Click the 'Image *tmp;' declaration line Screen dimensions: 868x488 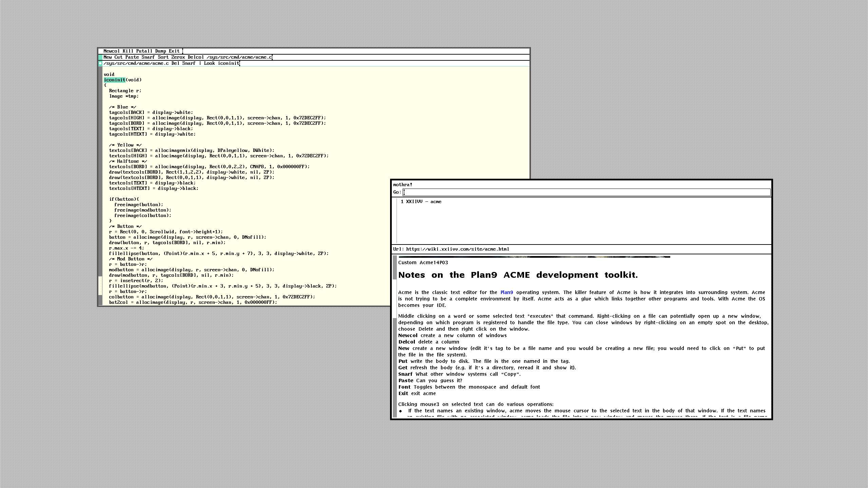(124, 96)
